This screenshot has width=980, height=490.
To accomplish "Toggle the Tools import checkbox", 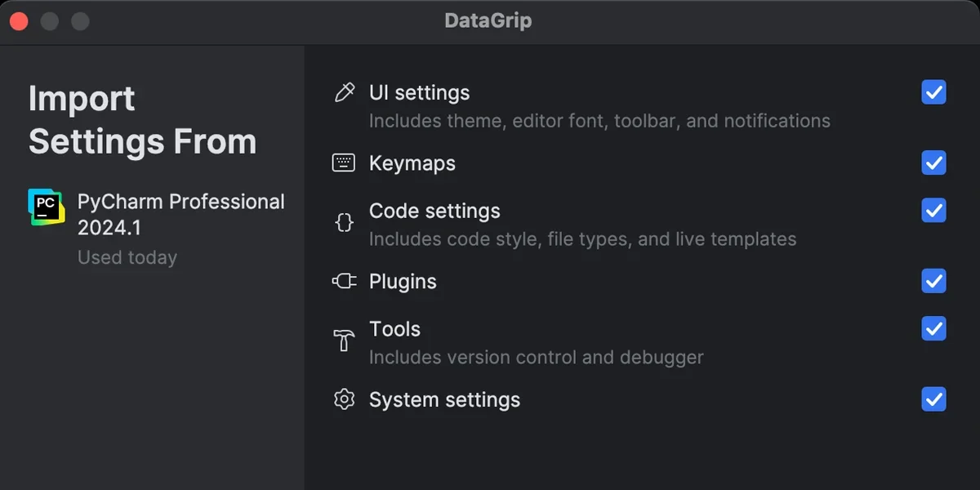I will pyautogui.click(x=933, y=329).
